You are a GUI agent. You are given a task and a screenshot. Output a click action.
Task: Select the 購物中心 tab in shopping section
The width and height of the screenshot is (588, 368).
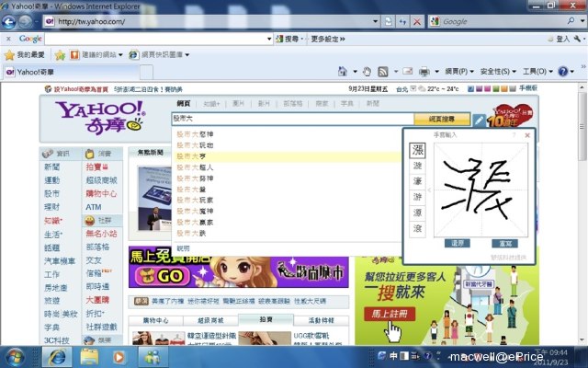[155, 320]
